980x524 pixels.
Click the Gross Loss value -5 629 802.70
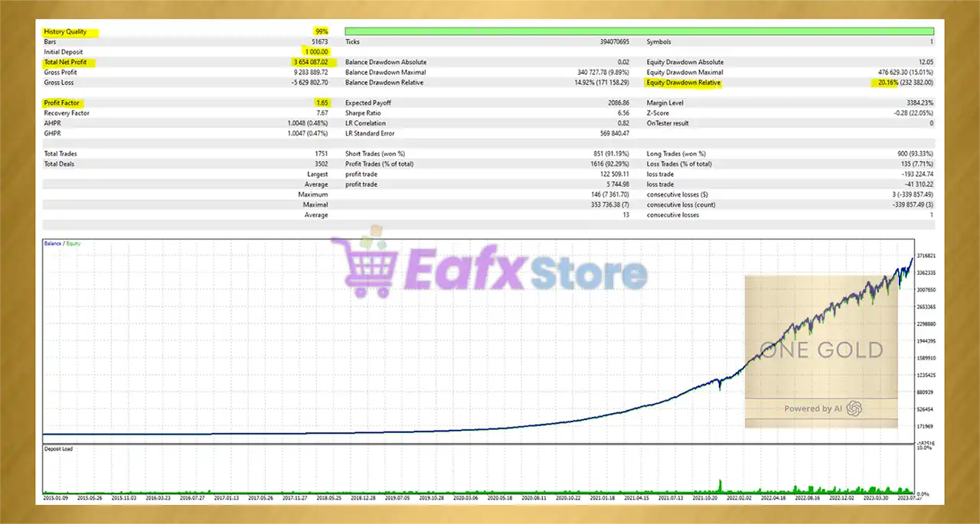[x=309, y=82]
